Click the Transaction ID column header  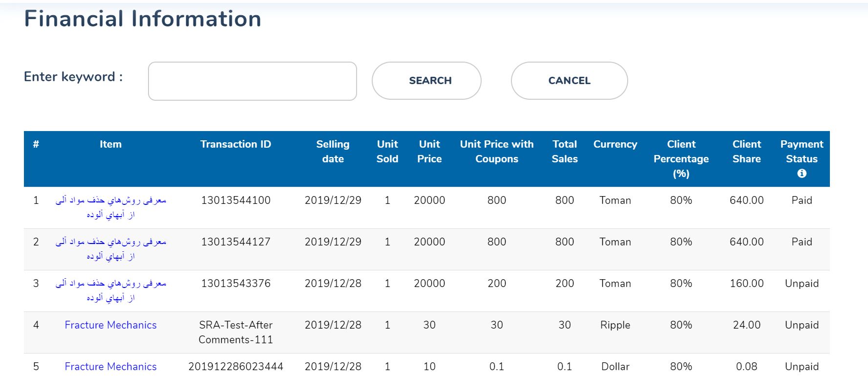click(x=235, y=144)
